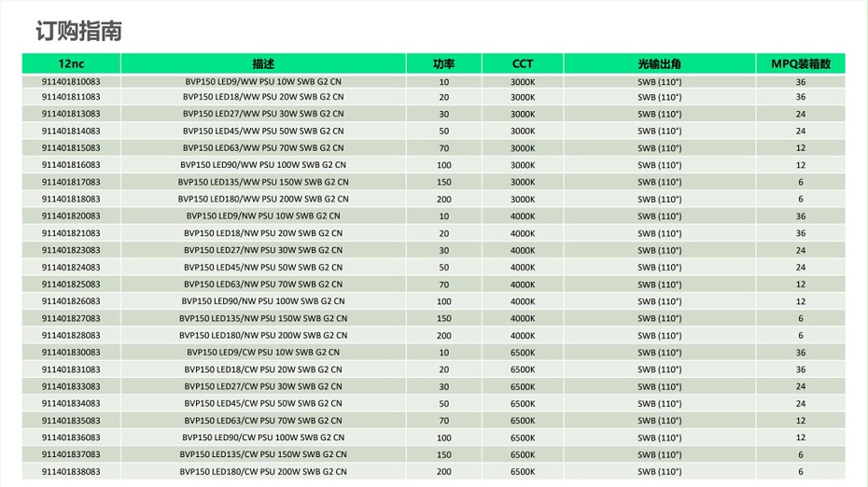Click part number 911401828083
The height and width of the screenshot is (487, 868).
coord(71,335)
